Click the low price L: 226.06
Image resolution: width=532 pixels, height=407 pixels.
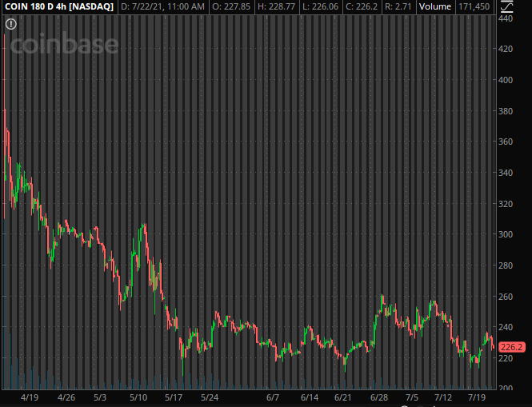[320, 6]
